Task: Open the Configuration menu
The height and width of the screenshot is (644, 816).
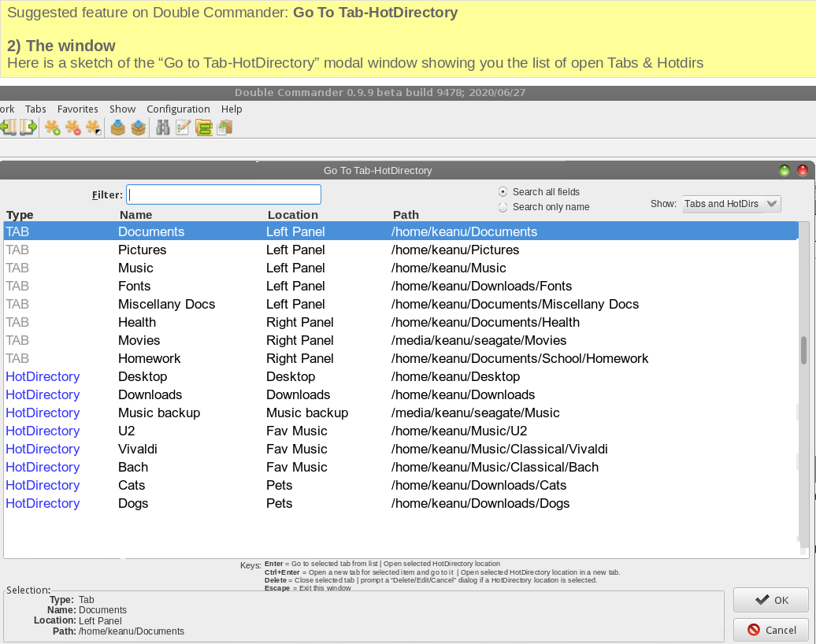Action: tap(178, 109)
